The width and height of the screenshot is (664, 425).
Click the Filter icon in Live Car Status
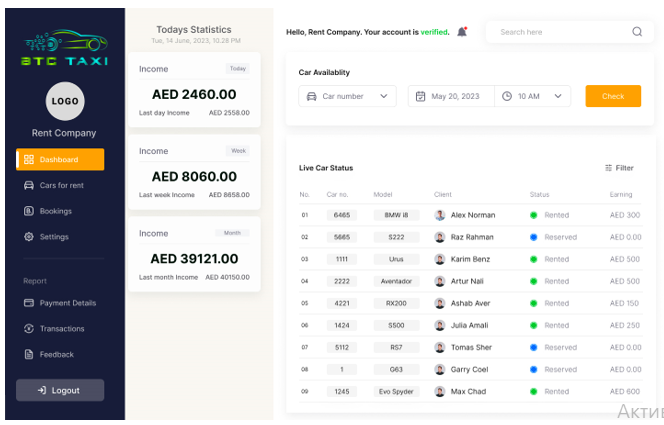609,168
